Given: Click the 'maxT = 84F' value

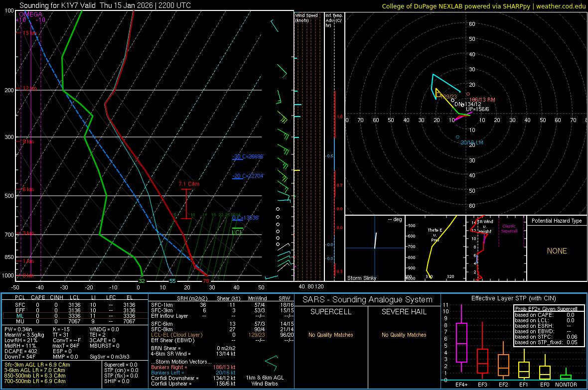Looking at the screenshot, I should [x=66, y=346].
